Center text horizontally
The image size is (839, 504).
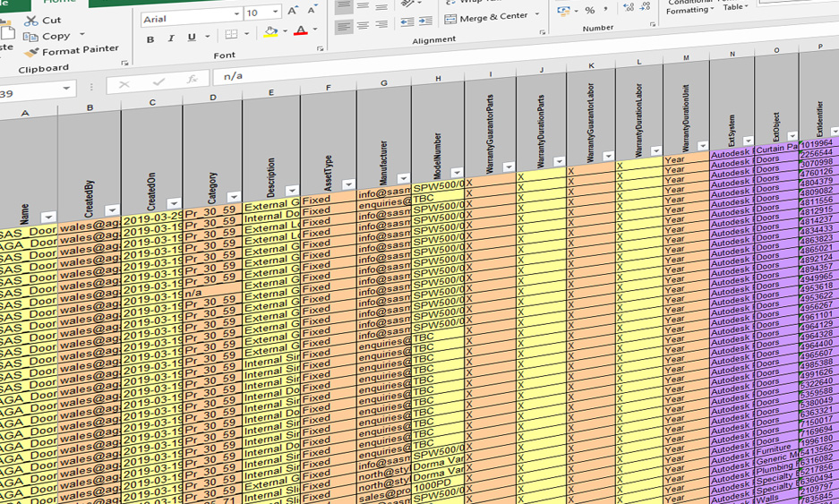[x=364, y=25]
